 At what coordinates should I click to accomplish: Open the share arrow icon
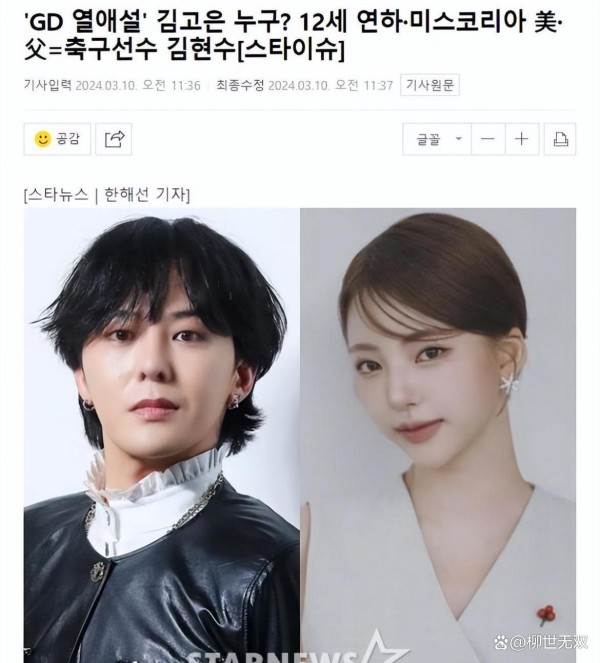[x=114, y=139]
